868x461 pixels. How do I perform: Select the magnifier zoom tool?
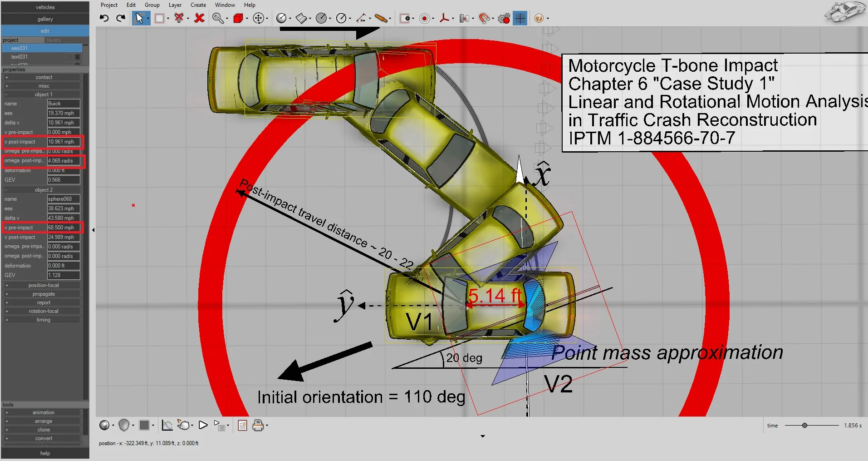click(218, 18)
